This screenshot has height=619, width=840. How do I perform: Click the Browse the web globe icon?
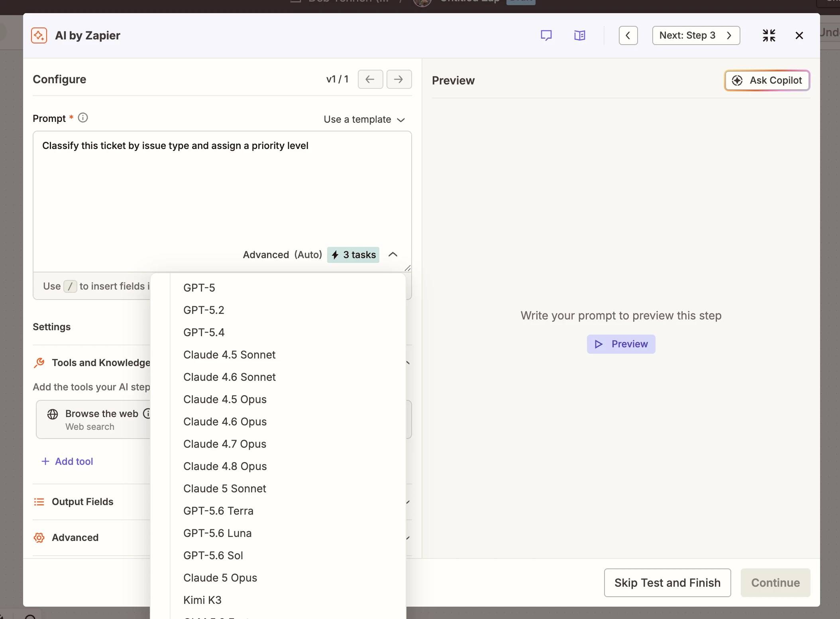[x=53, y=414]
